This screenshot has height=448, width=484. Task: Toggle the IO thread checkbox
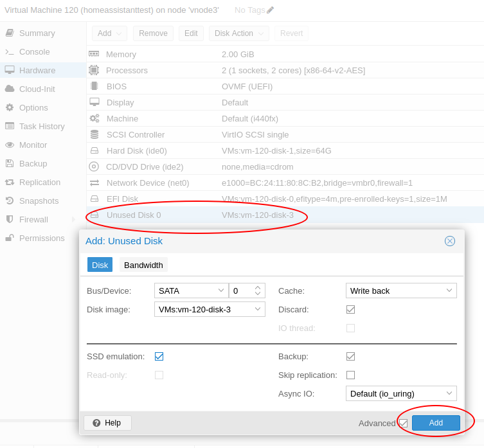pyautogui.click(x=350, y=328)
